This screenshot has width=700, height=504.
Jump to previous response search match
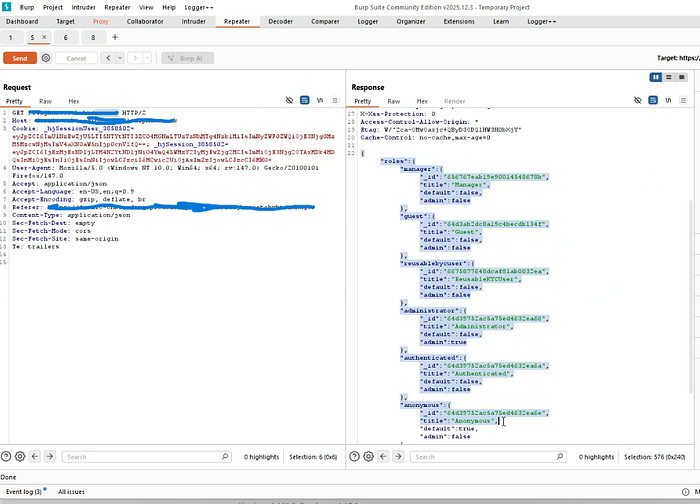pyautogui.click(x=383, y=457)
